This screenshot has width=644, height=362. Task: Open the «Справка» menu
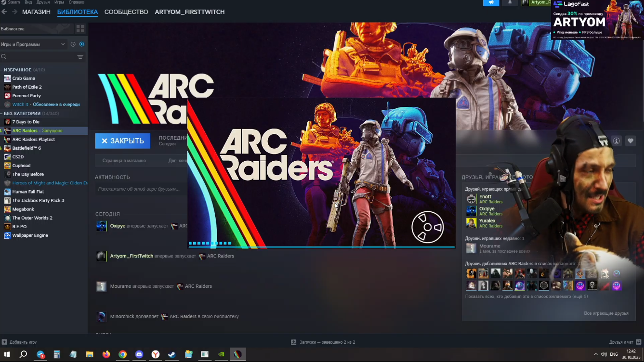click(x=77, y=2)
